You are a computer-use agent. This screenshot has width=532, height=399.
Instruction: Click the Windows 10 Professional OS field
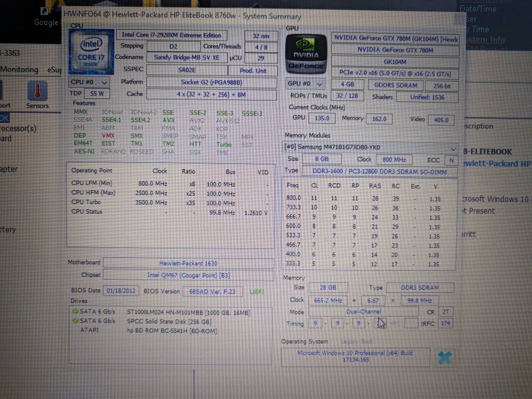pyautogui.click(x=355, y=356)
